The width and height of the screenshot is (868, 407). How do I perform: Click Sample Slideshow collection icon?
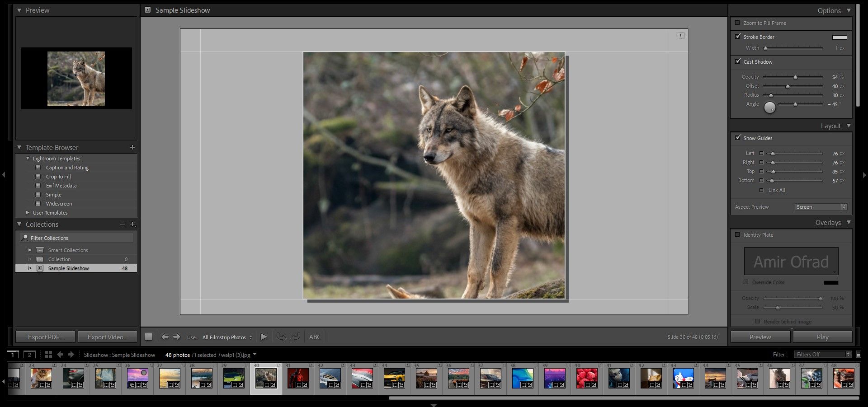pyautogui.click(x=40, y=268)
